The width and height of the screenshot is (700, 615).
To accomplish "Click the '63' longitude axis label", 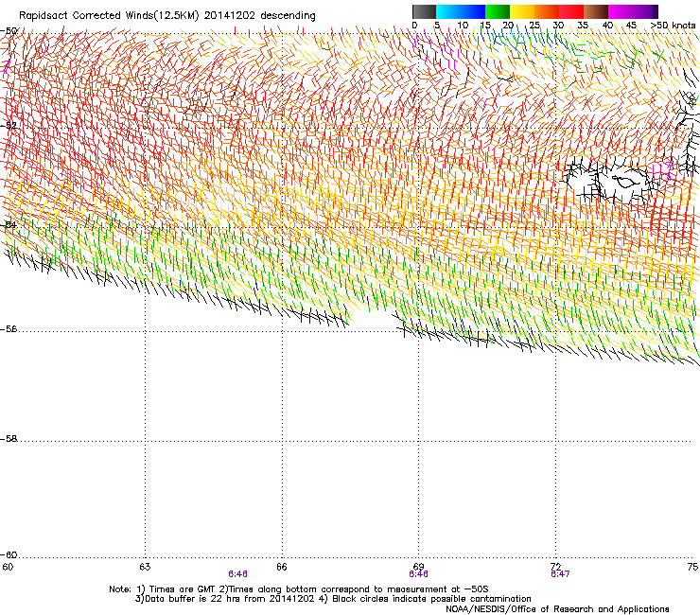I will pos(145,567).
